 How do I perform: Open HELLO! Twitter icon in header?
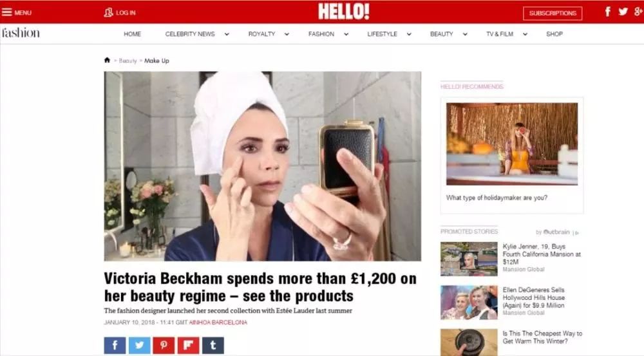(623, 12)
